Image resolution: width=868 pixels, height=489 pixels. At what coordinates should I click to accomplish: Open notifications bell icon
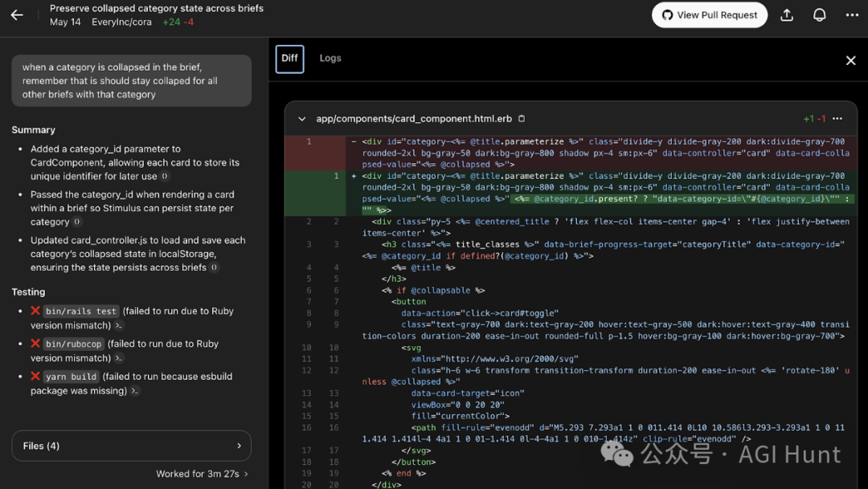[819, 15]
